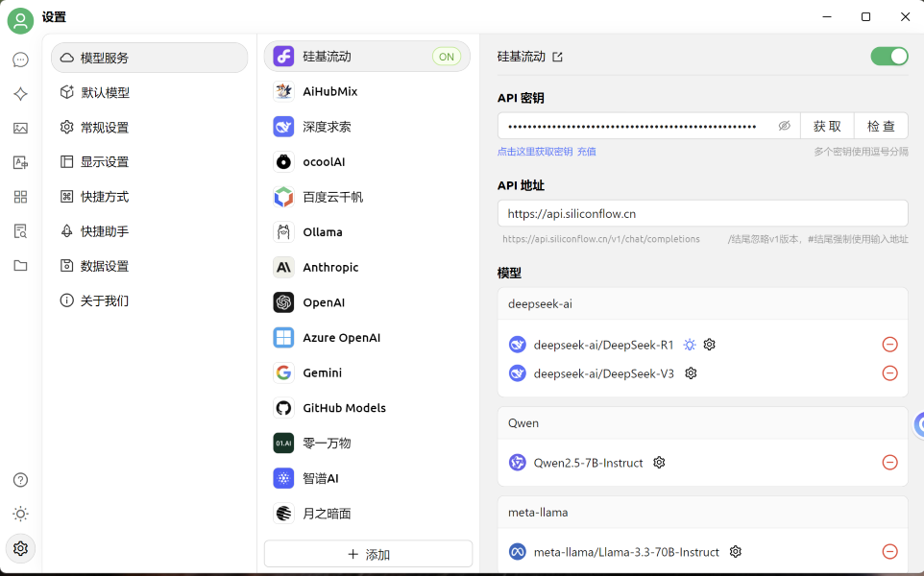Disable the 硅基流动 provider switch
This screenshot has width=924, height=576.
point(888,57)
